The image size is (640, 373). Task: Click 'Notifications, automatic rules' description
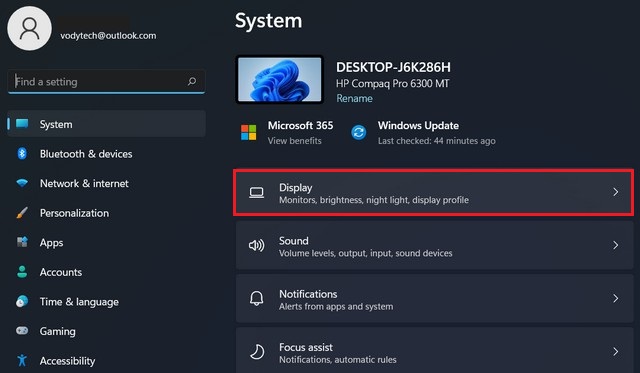(x=338, y=360)
